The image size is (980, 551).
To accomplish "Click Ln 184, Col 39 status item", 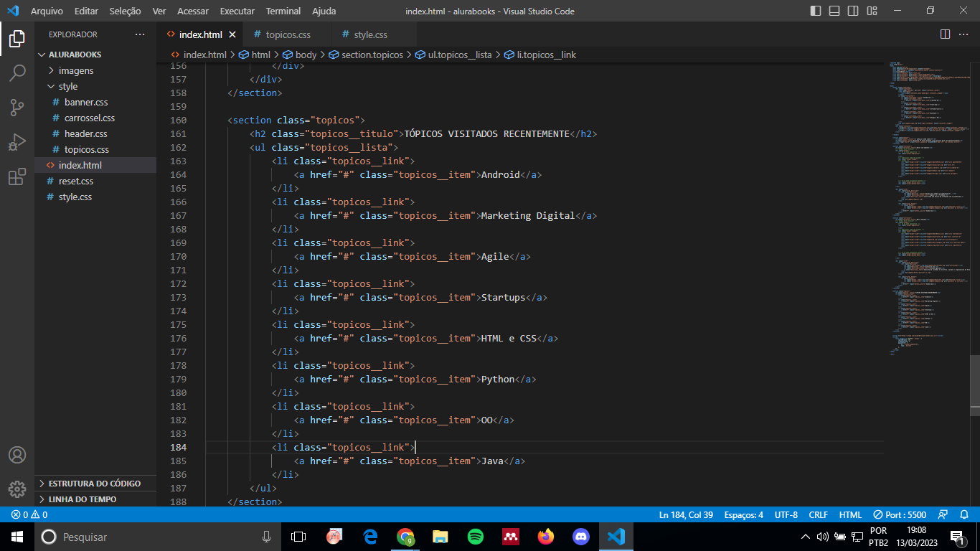I will click(686, 514).
